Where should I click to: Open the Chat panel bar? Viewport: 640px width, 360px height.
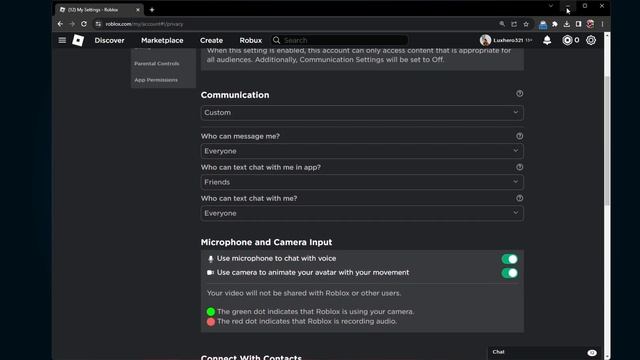tap(544, 352)
